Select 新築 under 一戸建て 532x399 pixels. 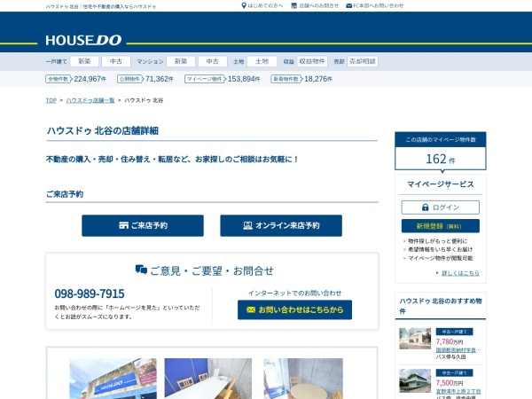[x=84, y=61]
